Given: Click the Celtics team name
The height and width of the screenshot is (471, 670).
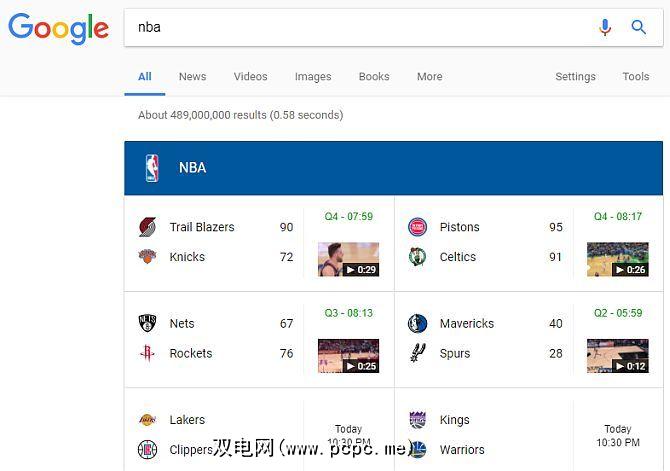Looking at the screenshot, I should click(x=458, y=256).
